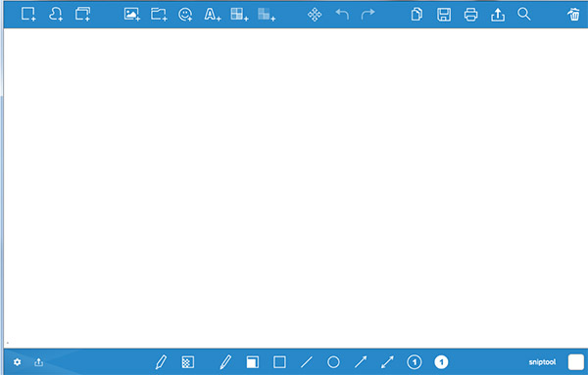Screen dimensions: 588x375
Task: Open a file from folder
Action: point(159,15)
